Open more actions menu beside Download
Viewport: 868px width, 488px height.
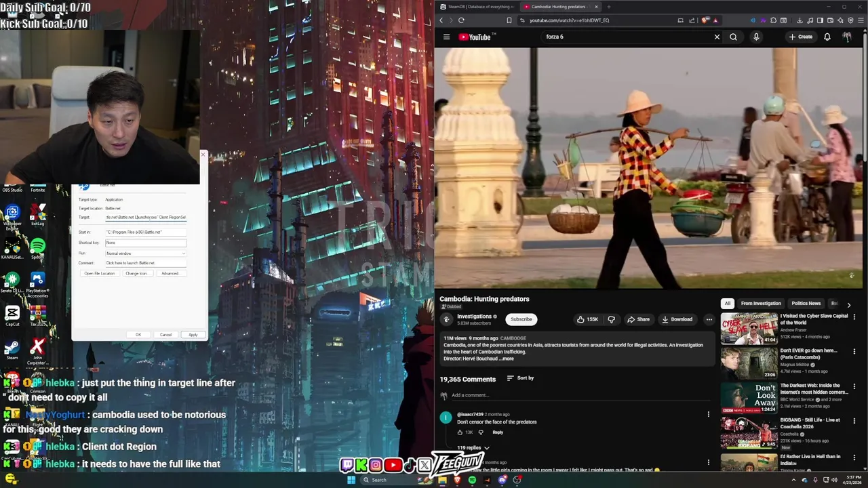(x=709, y=319)
